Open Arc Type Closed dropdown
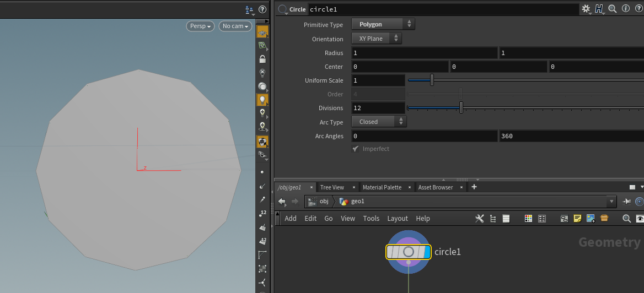Image resolution: width=644 pixels, height=293 pixels. point(379,122)
